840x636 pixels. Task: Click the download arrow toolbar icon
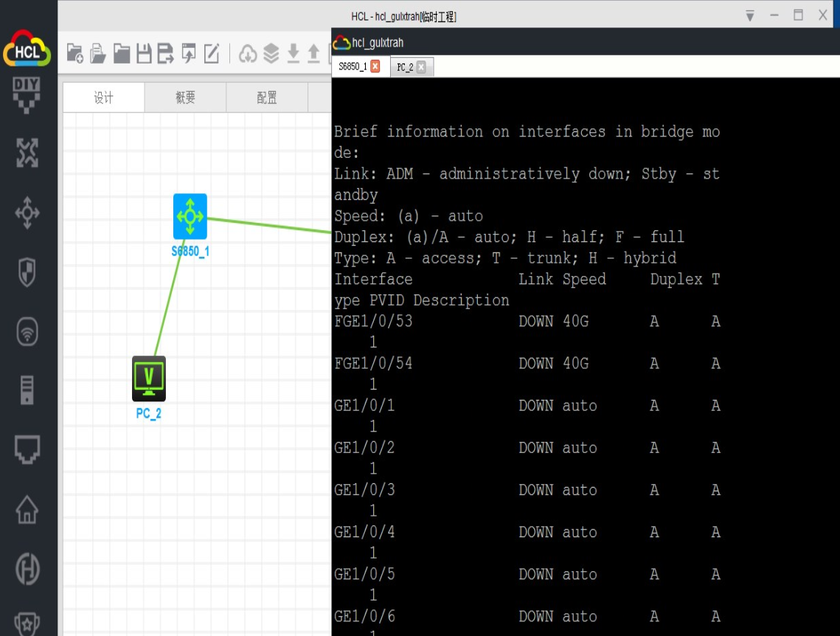coord(293,54)
